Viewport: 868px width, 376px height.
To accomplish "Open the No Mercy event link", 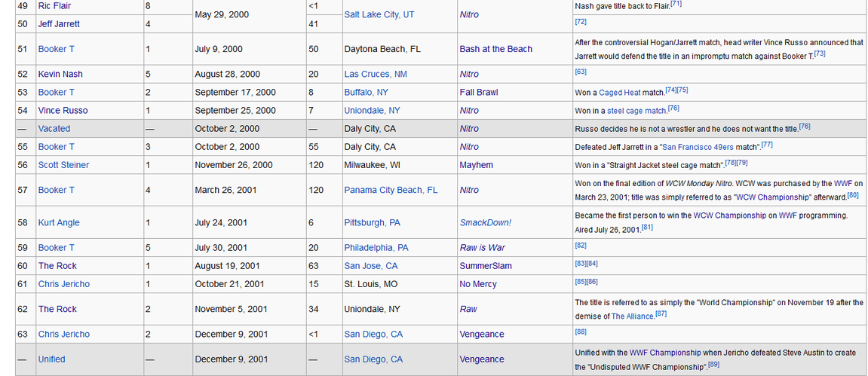I will (x=478, y=284).
